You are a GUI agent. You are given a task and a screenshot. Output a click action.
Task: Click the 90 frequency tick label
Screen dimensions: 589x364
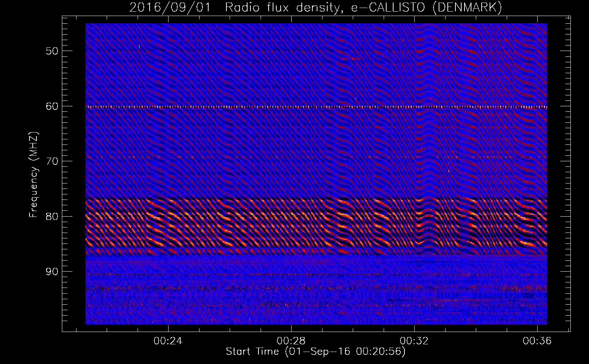pos(52,272)
